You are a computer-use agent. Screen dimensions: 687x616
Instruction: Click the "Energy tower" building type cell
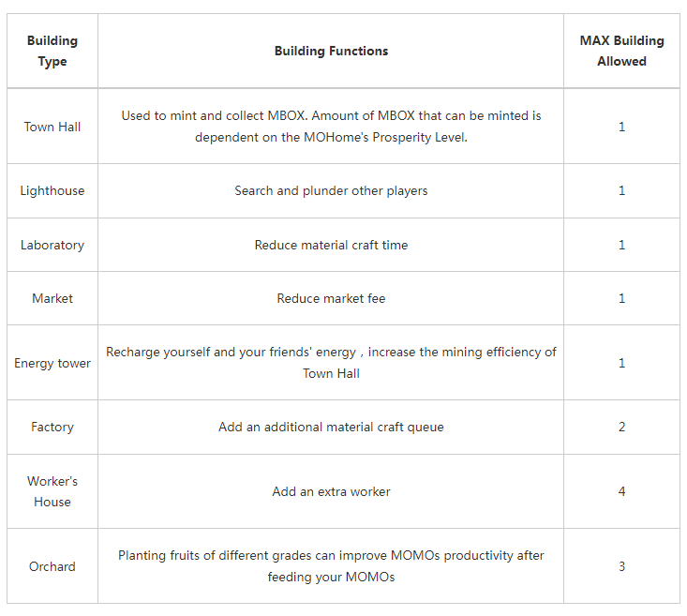coord(52,363)
